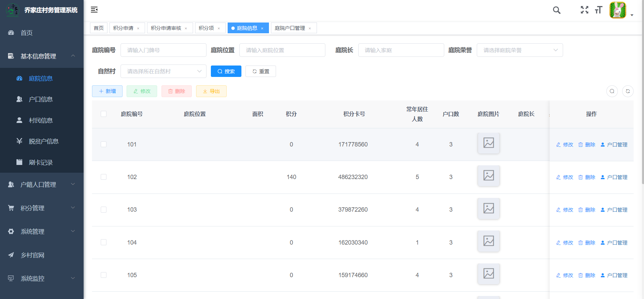644x299 pixels.
Task: Open the font size setting icon
Action: [x=598, y=10]
